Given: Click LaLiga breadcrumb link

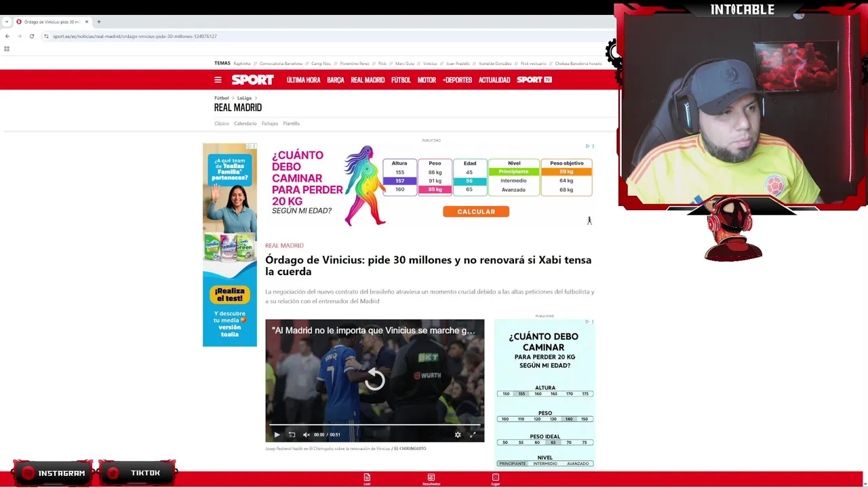Looking at the screenshot, I should pyautogui.click(x=244, y=98).
